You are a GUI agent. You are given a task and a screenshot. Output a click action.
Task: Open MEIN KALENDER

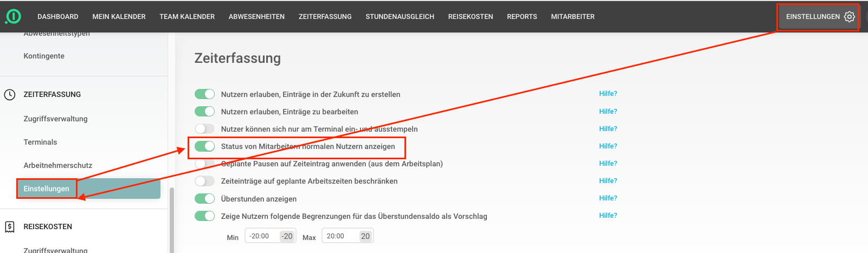[x=119, y=17]
